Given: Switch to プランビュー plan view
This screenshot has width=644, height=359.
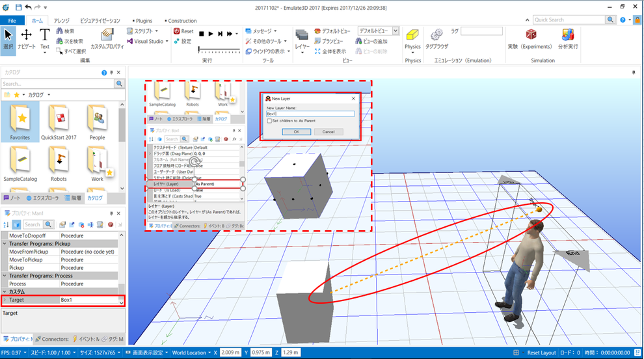Looking at the screenshot, I should (329, 41).
